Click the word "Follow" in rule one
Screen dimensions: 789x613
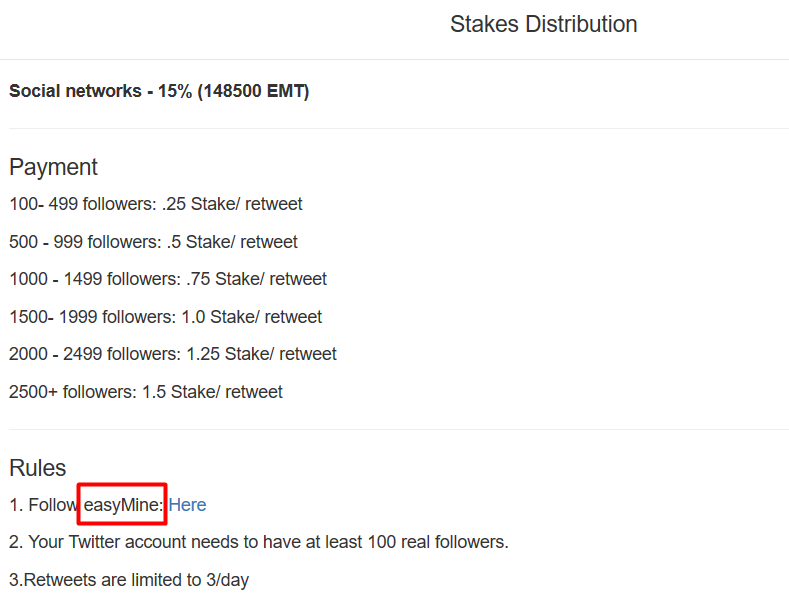point(54,505)
